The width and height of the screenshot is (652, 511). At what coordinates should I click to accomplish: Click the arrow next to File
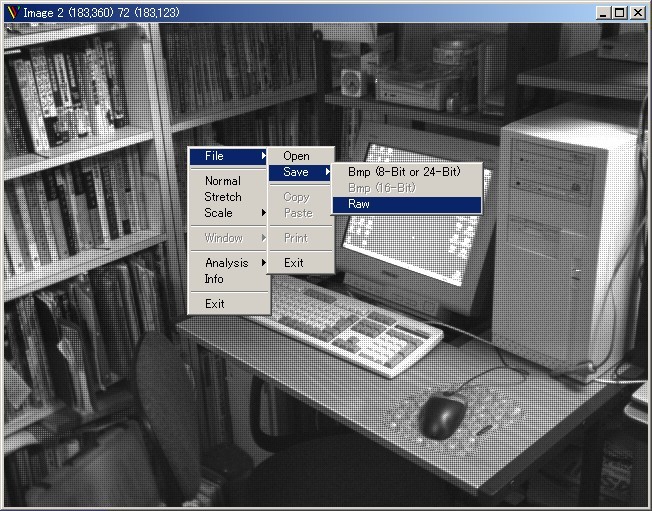[263, 156]
